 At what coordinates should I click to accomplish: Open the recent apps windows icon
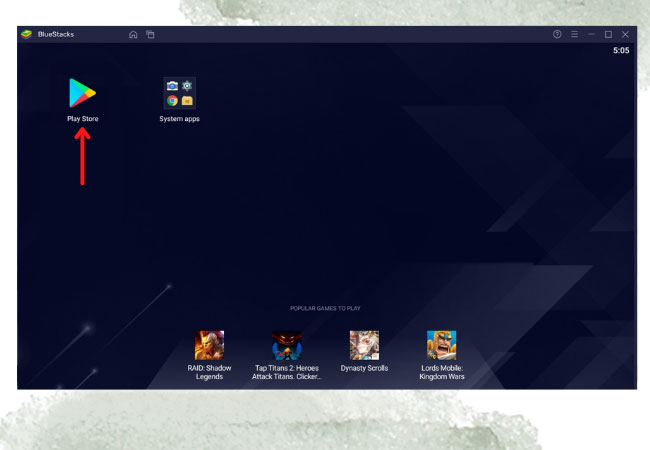pyautogui.click(x=150, y=34)
